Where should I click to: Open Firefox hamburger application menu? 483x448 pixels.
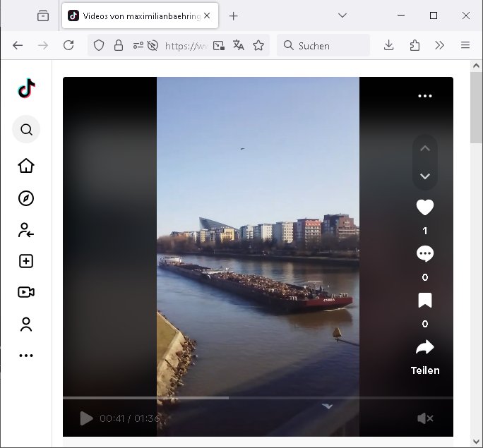(465, 45)
